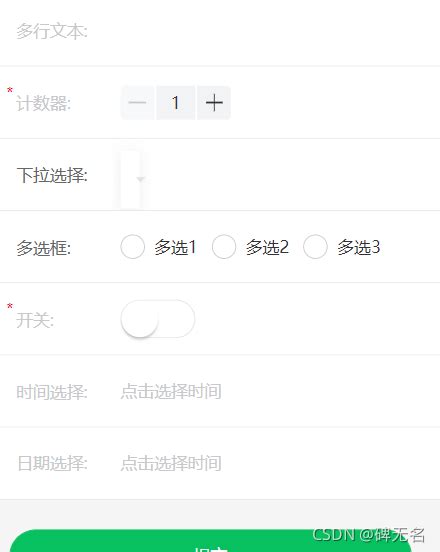
Task: Click the green submit button
Action: point(211,541)
